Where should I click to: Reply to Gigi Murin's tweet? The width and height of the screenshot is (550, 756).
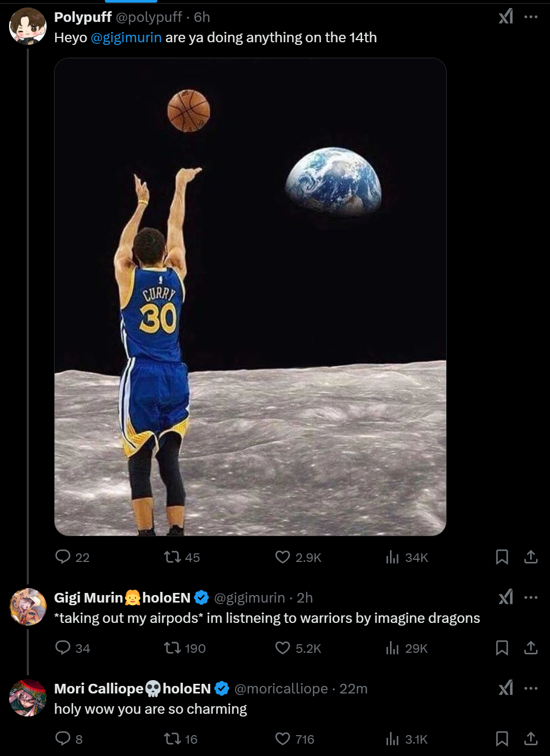coord(63,648)
